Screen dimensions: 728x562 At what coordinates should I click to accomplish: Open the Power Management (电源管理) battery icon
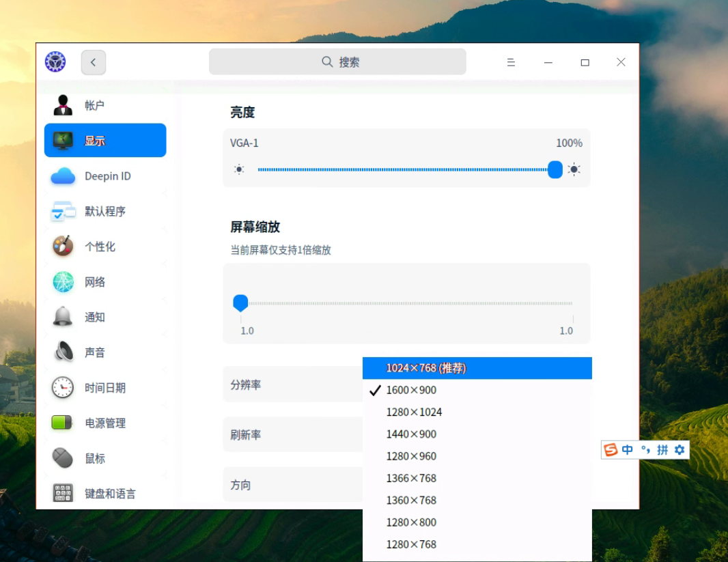click(x=61, y=422)
